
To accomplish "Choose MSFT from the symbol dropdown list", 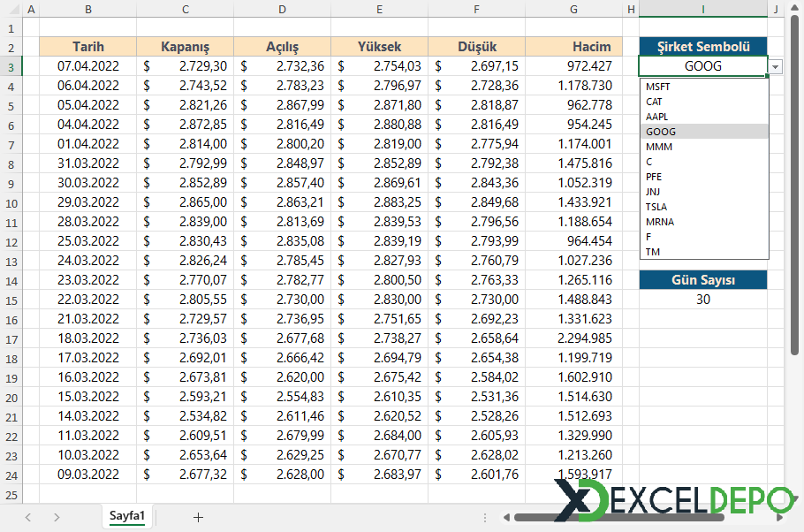I will point(704,87).
